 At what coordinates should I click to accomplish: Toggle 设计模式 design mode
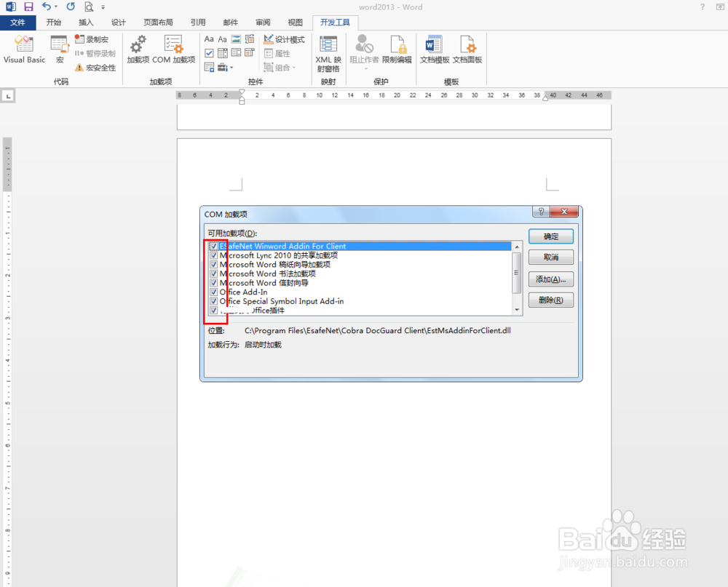(x=284, y=39)
